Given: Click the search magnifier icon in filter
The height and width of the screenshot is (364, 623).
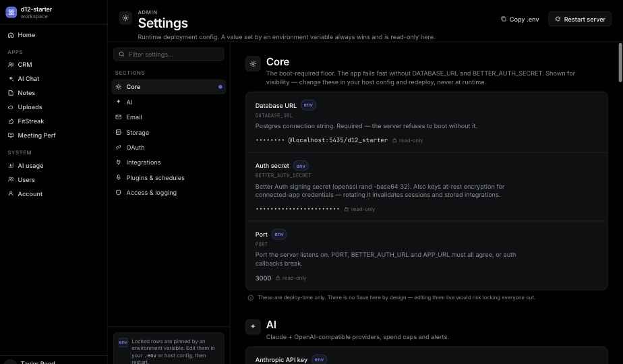Looking at the screenshot, I should [x=121, y=55].
